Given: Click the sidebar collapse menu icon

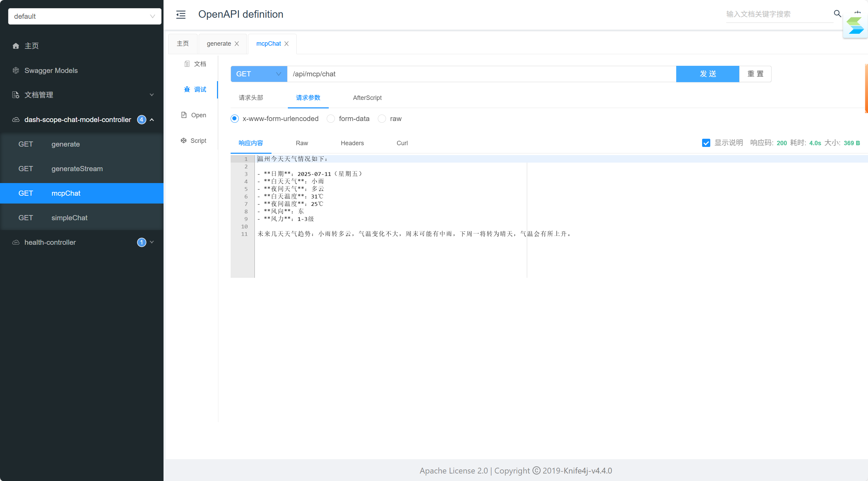Looking at the screenshot, I should click(181, 14).
